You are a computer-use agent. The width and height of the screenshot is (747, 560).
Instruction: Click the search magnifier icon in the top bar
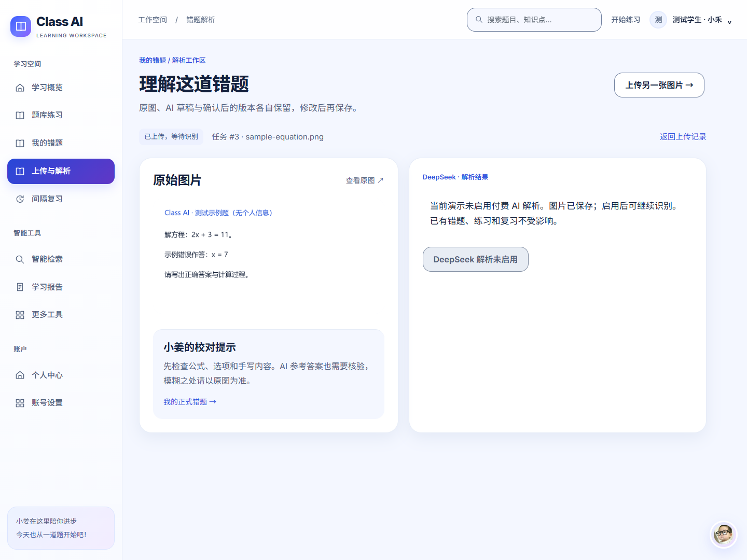click(479, 20)
